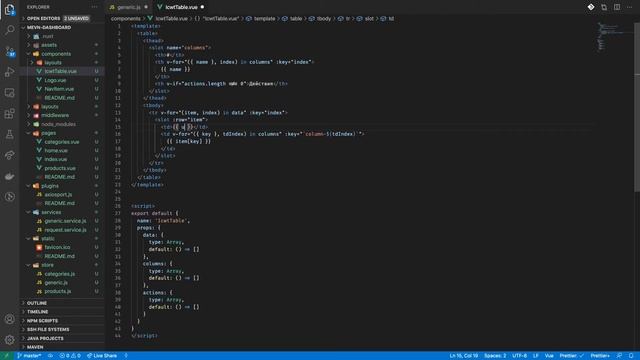Click the cloud sync icon in status bar

50,356
